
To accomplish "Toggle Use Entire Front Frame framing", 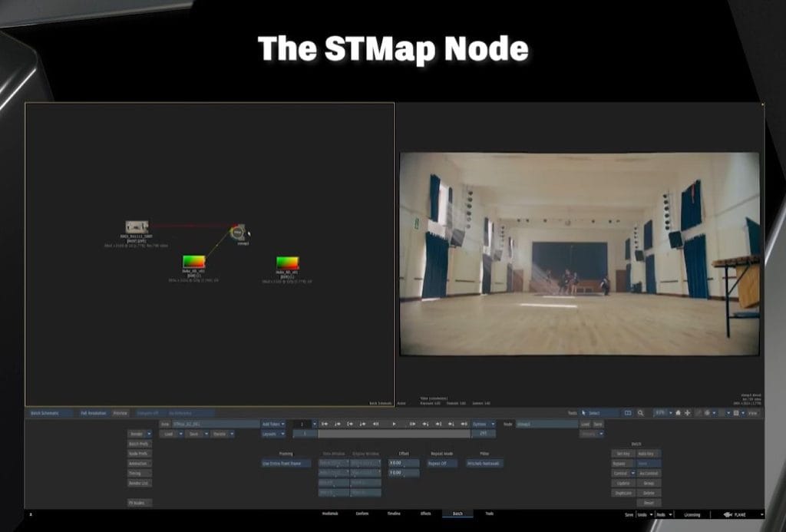I will (x=286, y=464).
